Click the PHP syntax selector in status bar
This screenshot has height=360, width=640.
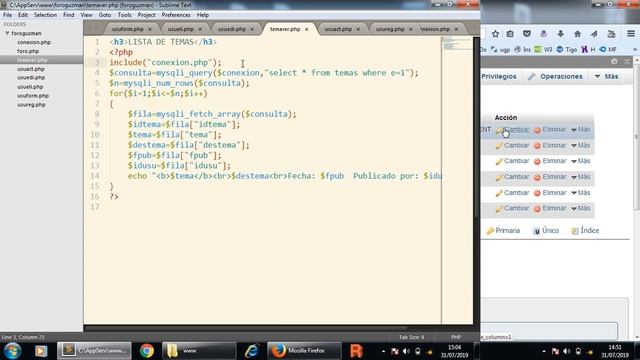click(456, 337)
